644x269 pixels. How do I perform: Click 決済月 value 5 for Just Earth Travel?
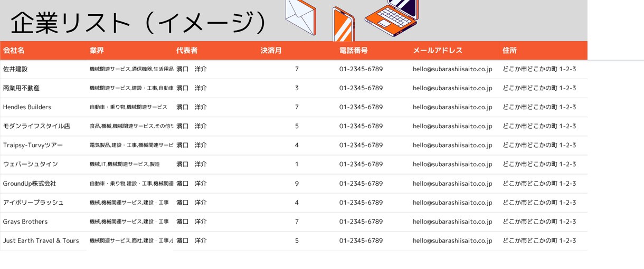click(x=297, y=241)
